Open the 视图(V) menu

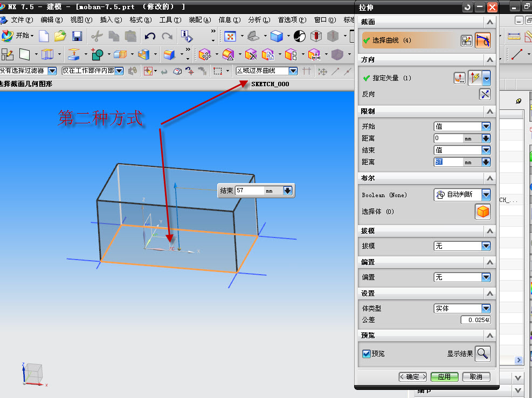(x=81, y=20)
